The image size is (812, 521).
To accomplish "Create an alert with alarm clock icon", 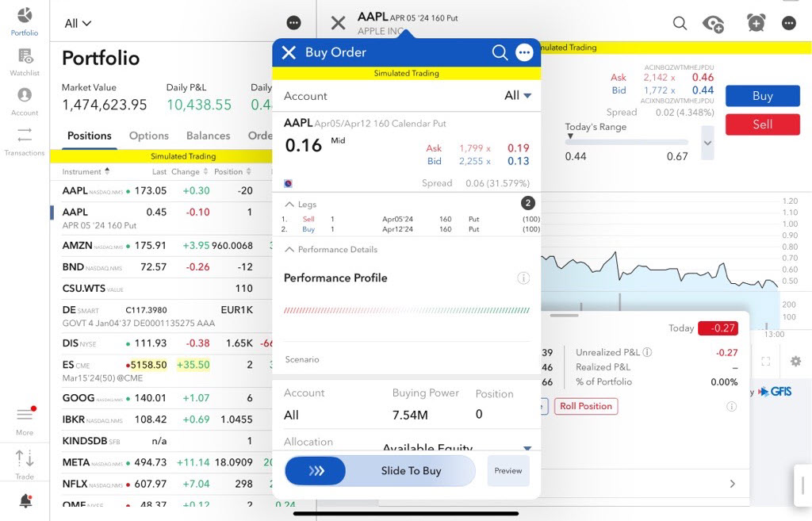I will (756, 23).
